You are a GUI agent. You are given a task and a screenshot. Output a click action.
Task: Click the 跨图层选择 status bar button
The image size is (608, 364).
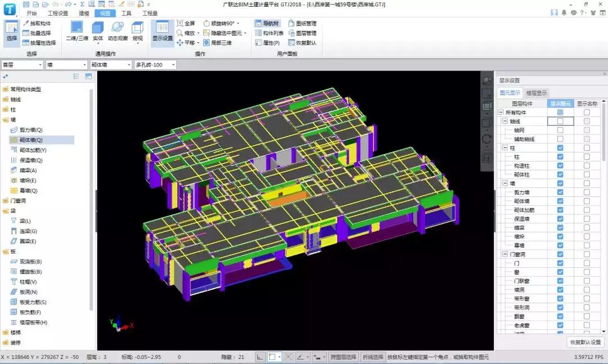click(x=343, y=357)
